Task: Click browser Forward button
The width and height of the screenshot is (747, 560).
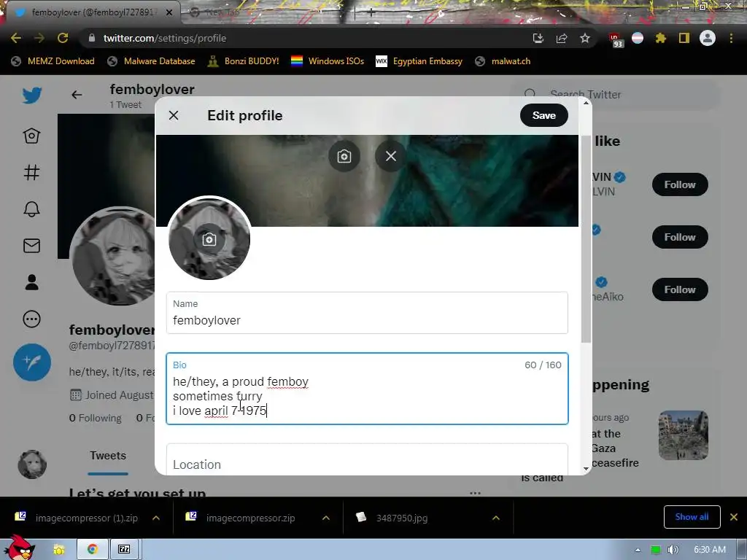Action: pos(39,38)
